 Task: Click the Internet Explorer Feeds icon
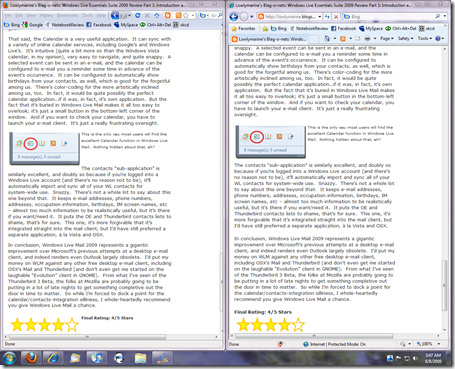[x=342, y=39]
